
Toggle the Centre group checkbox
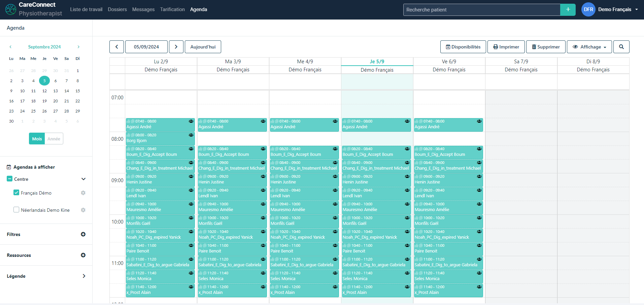coord(9,179)
